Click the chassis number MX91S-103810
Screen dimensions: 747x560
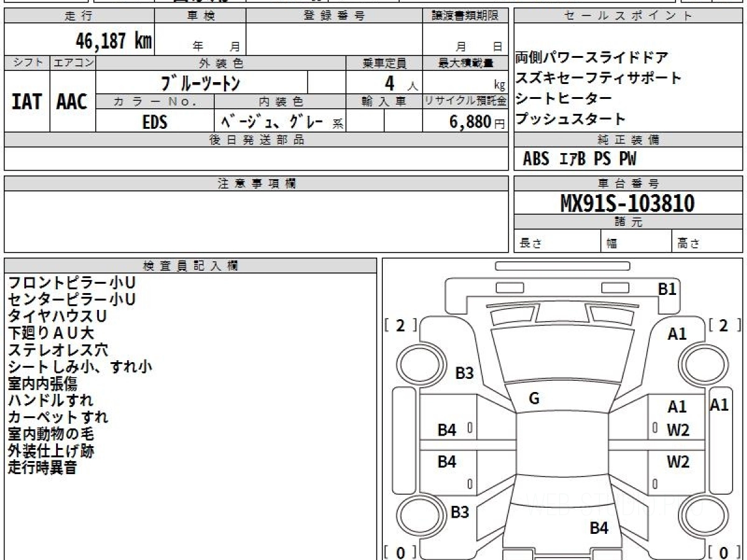coord(627,203)
